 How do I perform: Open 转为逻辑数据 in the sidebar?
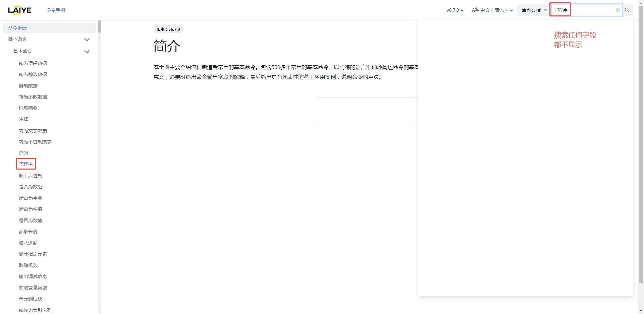(33, 63)
